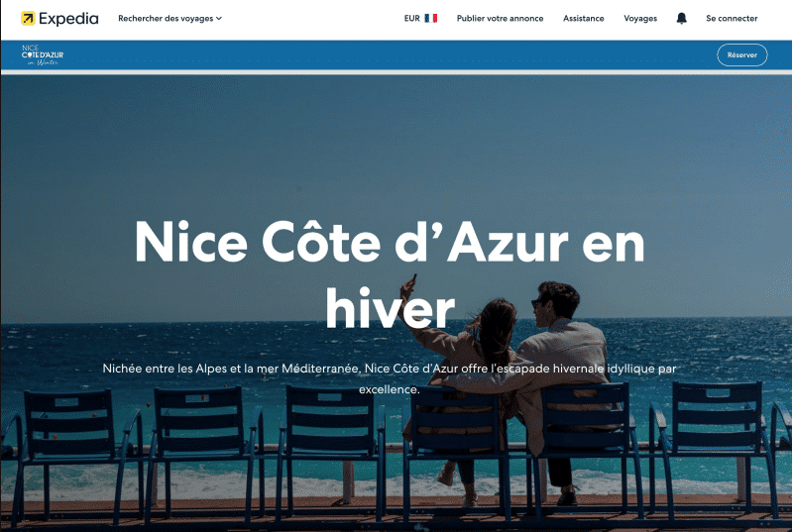Click the Réserver button
Image resolution: width=792 pixels, height=532 pixels.
[742, 55]
